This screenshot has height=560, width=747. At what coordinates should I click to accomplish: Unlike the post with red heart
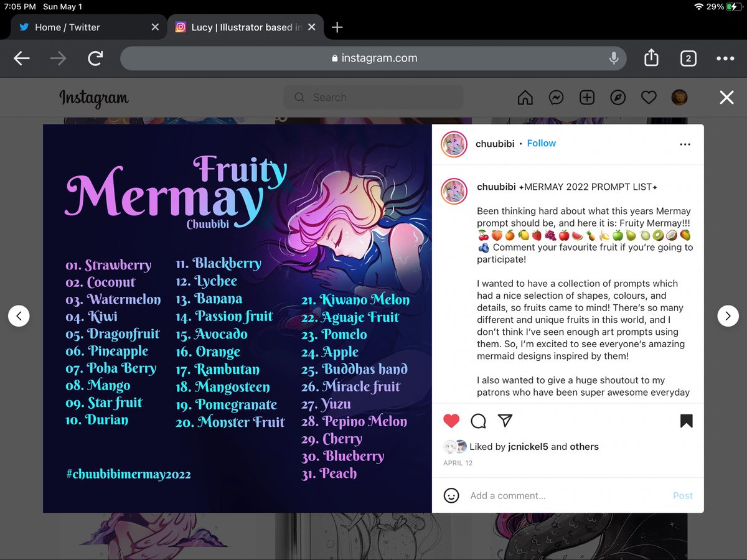[451, 421]
